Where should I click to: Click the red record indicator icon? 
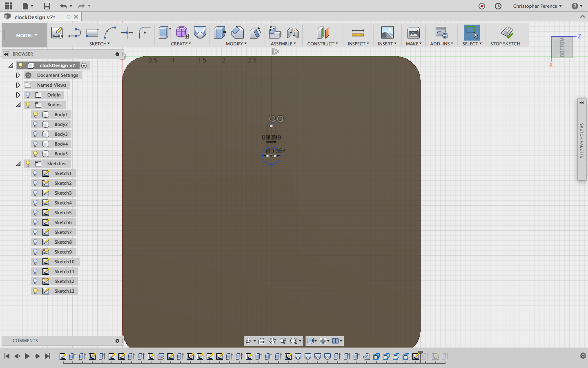point(482,6)
